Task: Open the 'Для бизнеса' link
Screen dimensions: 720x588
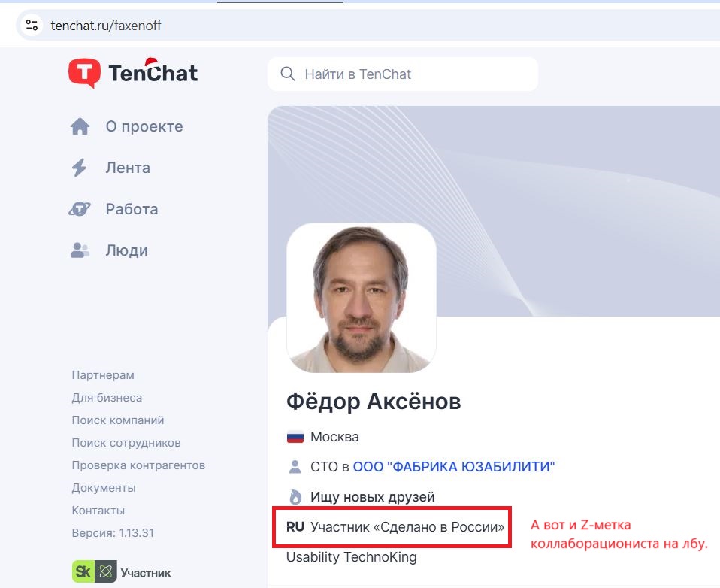Action: [107, 397]
